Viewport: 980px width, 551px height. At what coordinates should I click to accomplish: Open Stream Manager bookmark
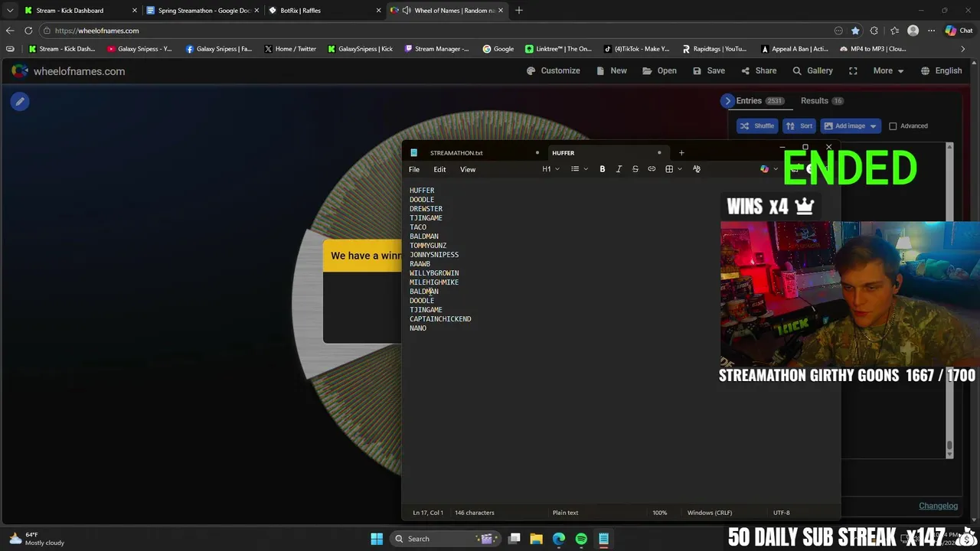[x=436, y=49]
